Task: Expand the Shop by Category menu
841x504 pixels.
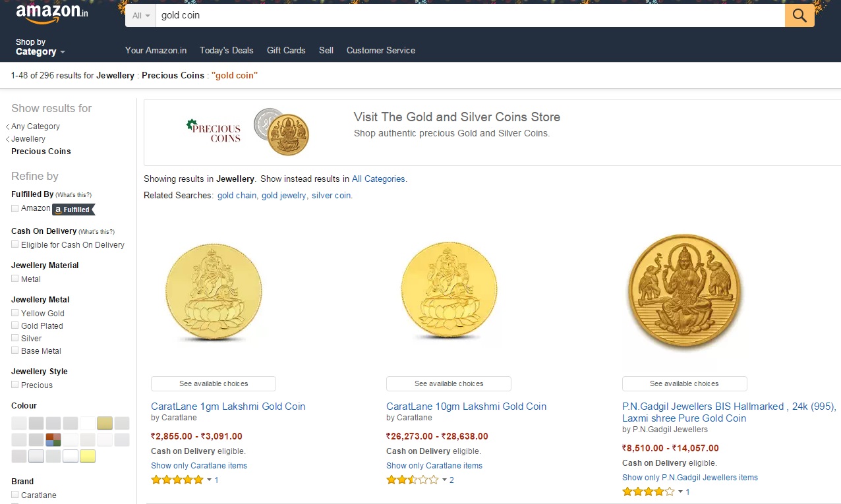Action: click(40, 47)
